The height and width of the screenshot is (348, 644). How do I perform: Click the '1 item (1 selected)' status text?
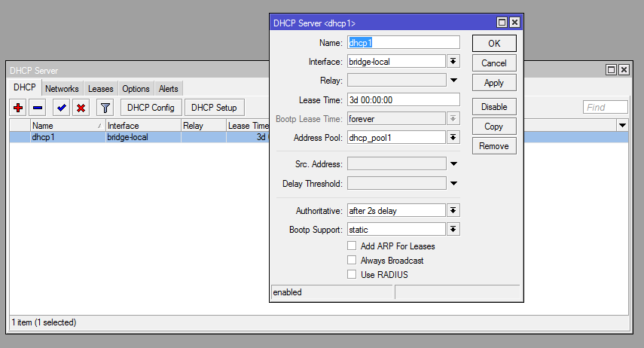[44, 322]
